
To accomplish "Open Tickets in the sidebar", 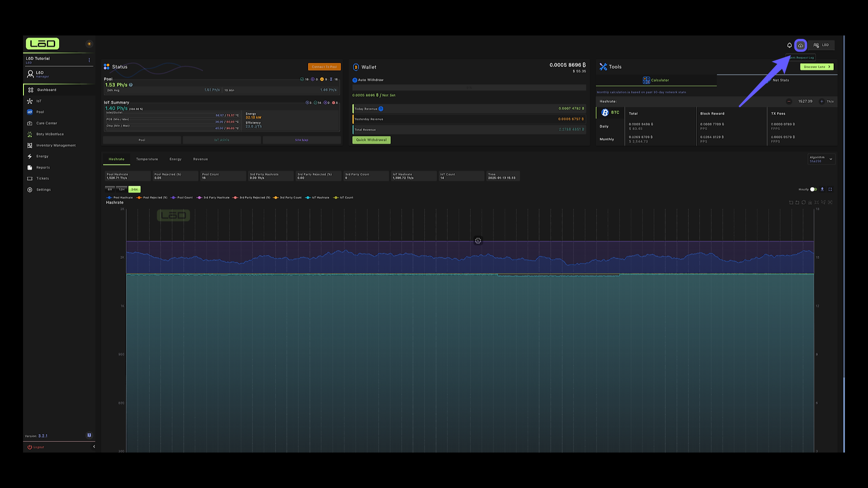I will (x=59, y=178).
